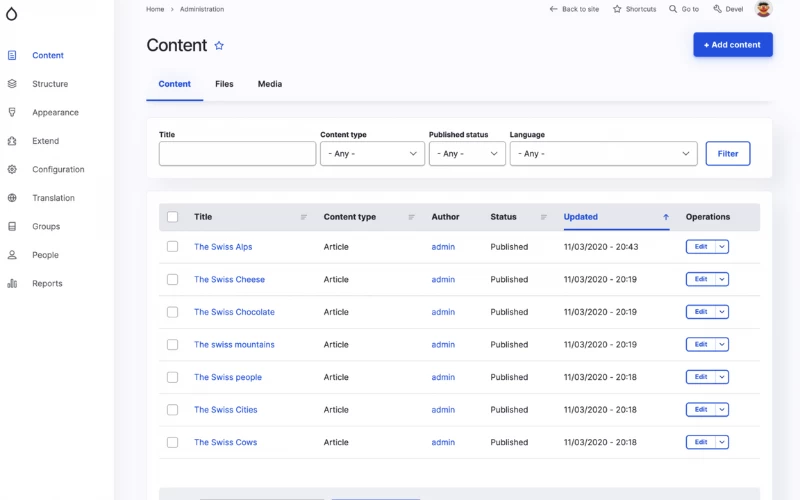Edit The swiss mountains article
800x500 pixels.
(x=701, y=344)
